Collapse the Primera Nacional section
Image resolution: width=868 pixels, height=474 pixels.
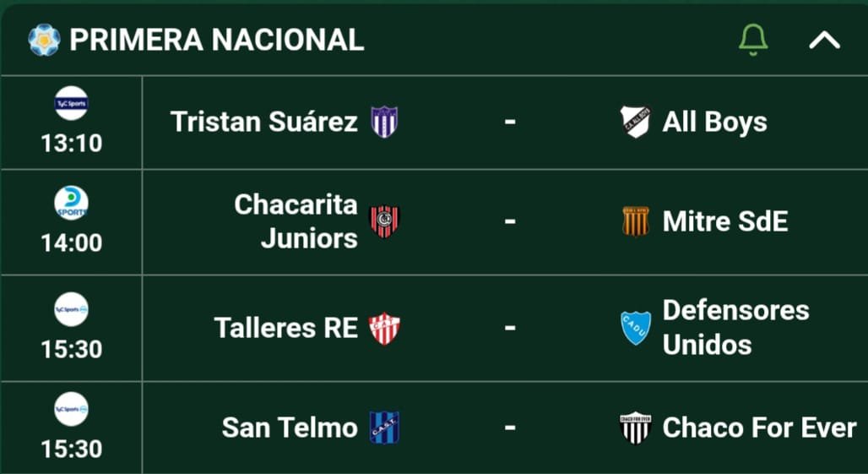pyautogui.click(x=825, y=41)
